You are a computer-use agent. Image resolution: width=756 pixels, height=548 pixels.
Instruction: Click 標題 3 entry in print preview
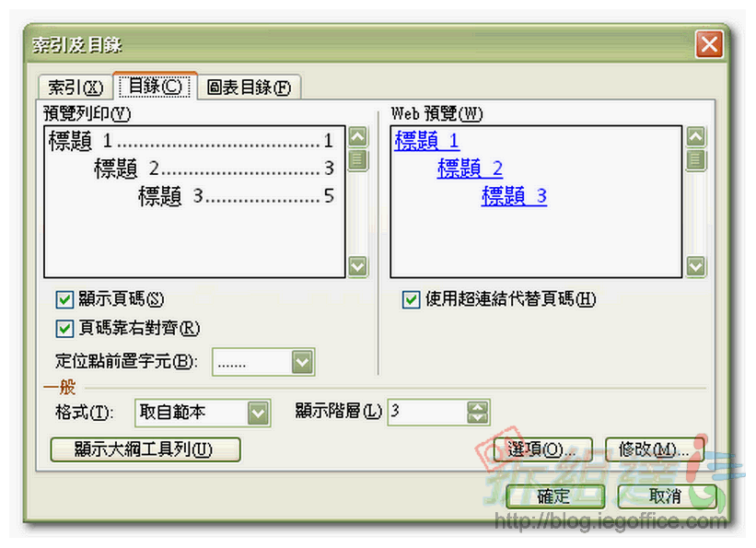tap(237, 196)
